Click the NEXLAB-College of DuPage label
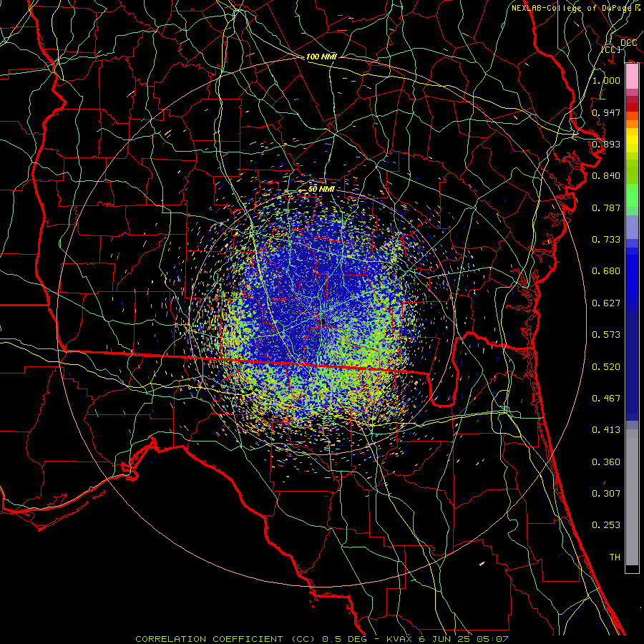This screenshot has height=644, width=644. (572, 8)
